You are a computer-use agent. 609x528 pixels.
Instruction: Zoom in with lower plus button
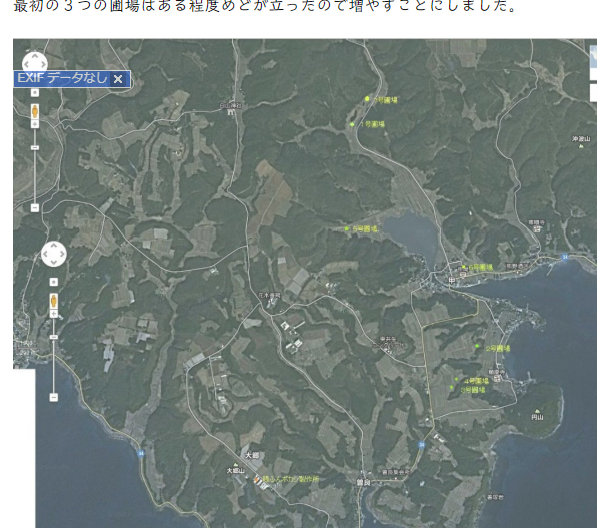click(54, 282)
